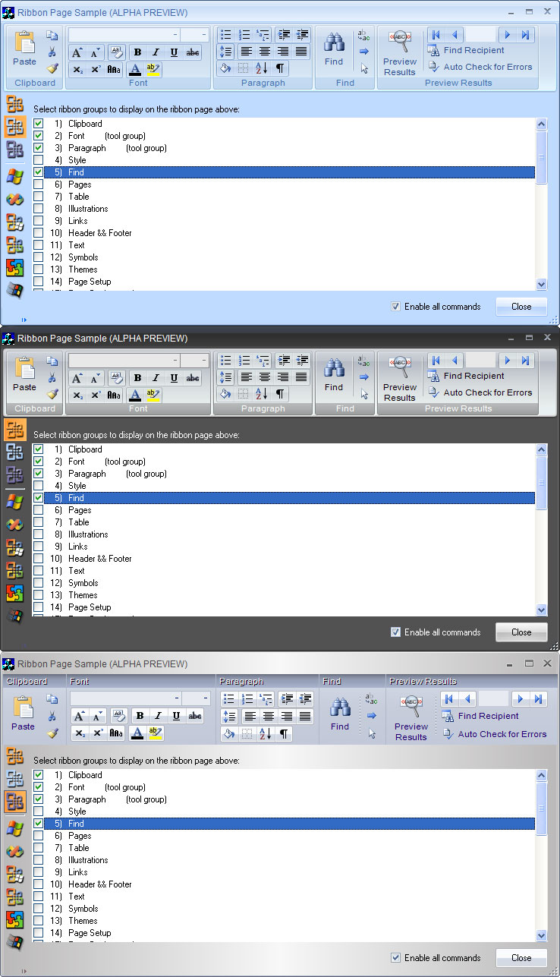Click the butterfly icon in the dark window sidebar
Viewport: 560px width, 977px height.
(14, 525)
